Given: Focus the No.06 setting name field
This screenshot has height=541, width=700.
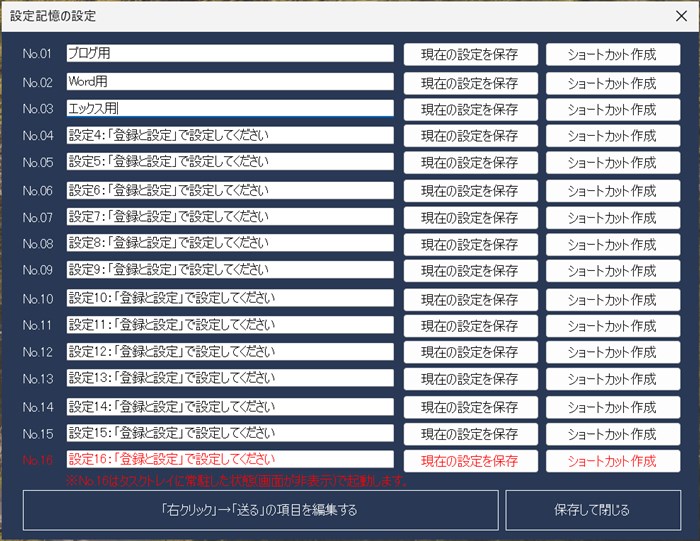Looking at the screenshot, I should coord(230,191).
